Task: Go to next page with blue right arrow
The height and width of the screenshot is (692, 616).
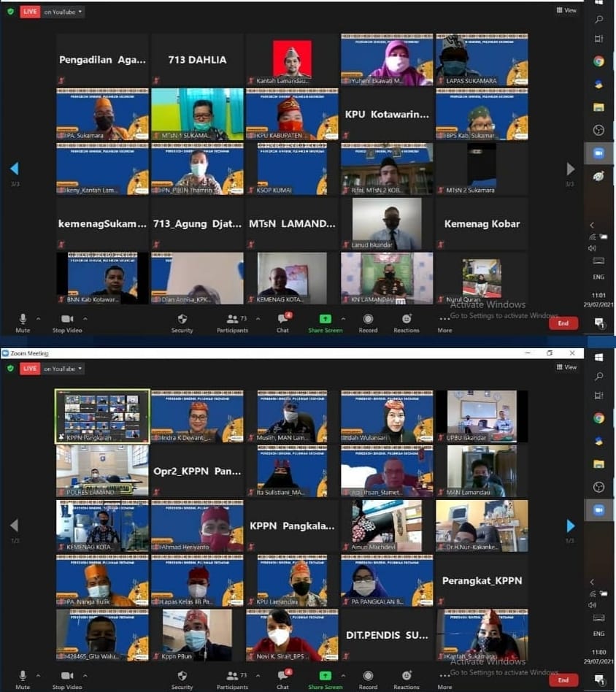Action: [x=571, y=526]
